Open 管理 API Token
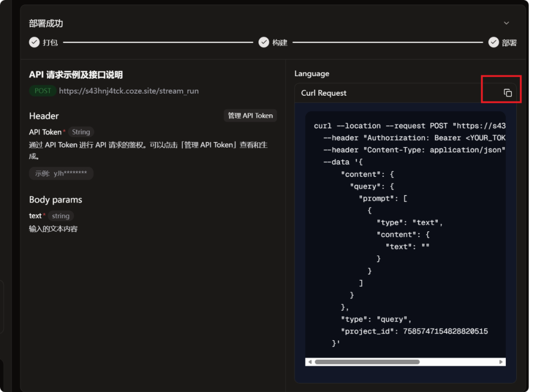This screenshot has height=392, width=544. tap(250, 115)
